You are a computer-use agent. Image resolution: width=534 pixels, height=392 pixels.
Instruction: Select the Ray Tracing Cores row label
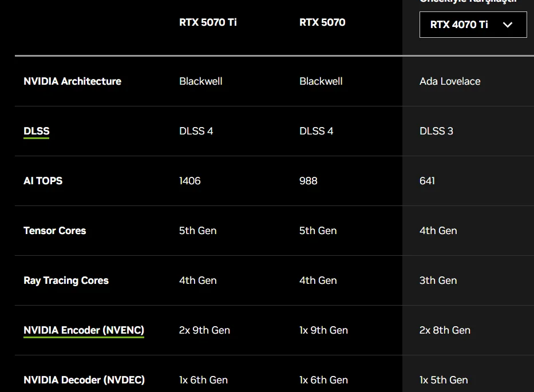66,280
